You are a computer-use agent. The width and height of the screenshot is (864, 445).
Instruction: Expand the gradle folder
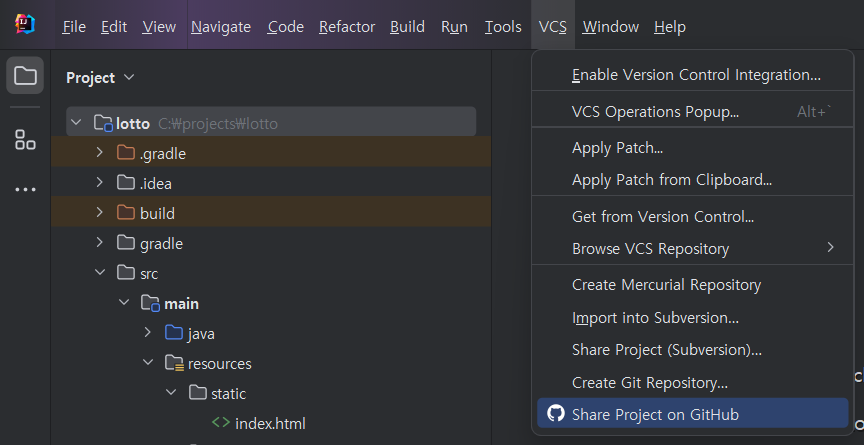[x=100, y=242]
